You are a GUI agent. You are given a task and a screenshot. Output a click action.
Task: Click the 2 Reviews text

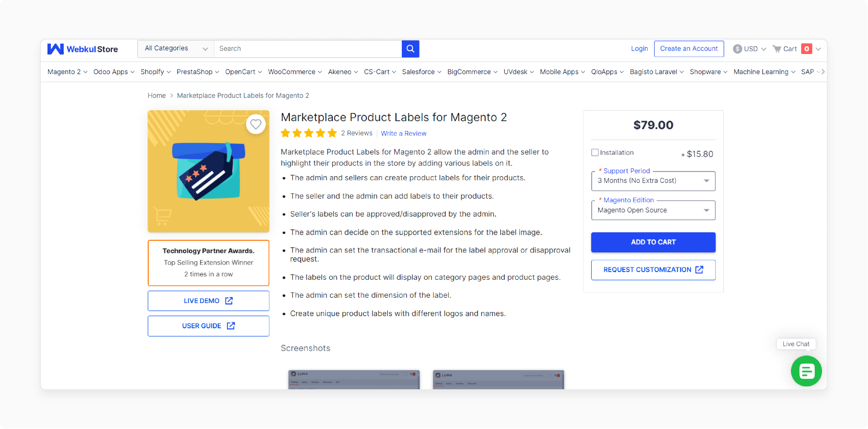pyautogui.click(x=356, y=133)
